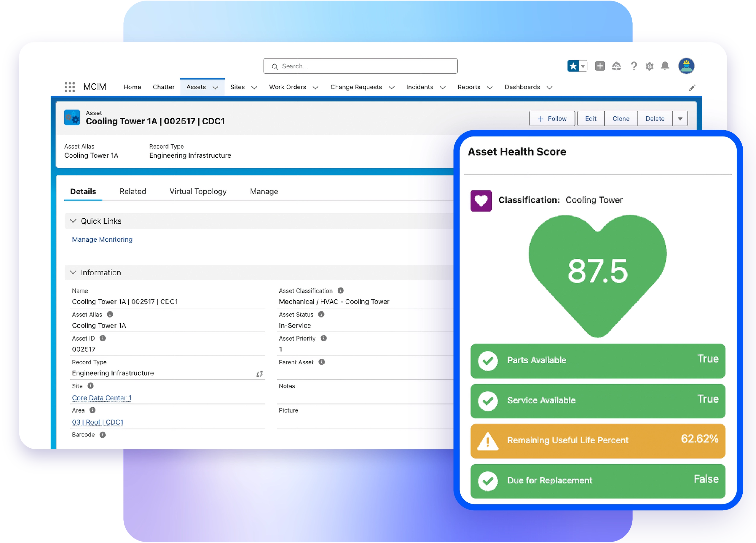This screenshot has width=756, height=543.
Task: Click the Favorites star icon
Action: coord(573,66)
